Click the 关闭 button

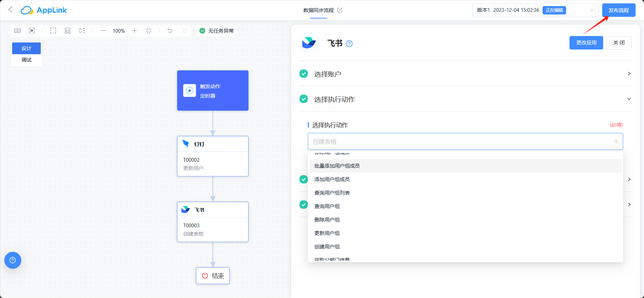click(x=619, y=43)
